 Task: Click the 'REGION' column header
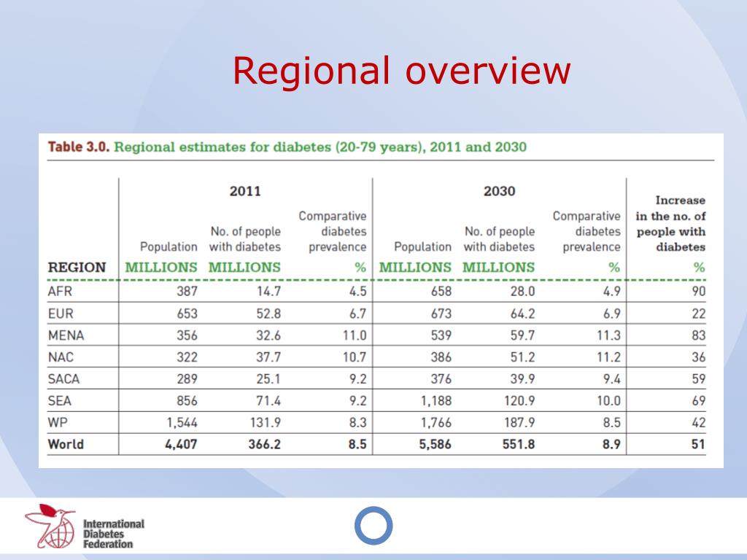point(77,267)
